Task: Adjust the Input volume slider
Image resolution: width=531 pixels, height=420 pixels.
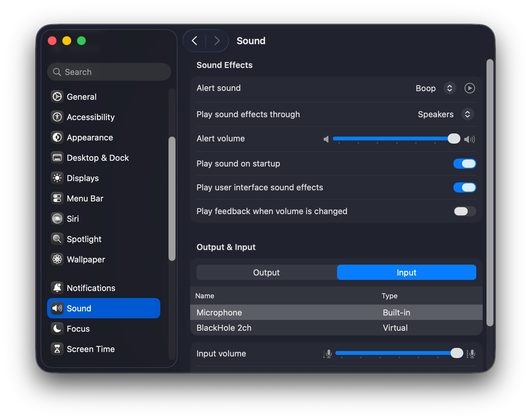Action: (399, 353)
